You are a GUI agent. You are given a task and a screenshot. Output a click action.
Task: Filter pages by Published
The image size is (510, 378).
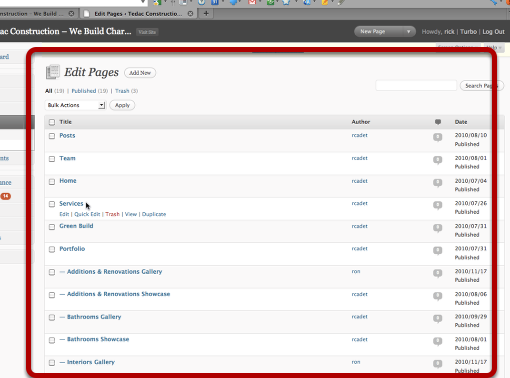point(84,91)
